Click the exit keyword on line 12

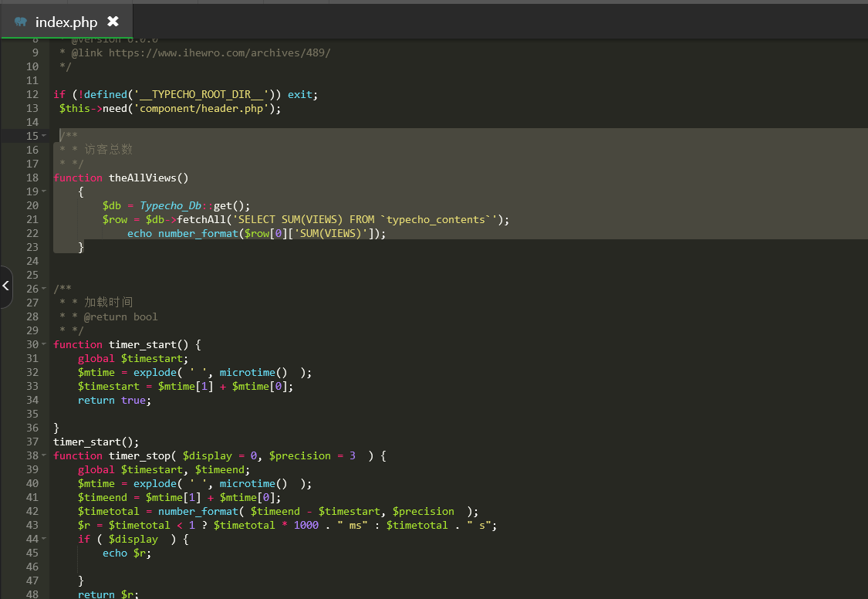300,95
